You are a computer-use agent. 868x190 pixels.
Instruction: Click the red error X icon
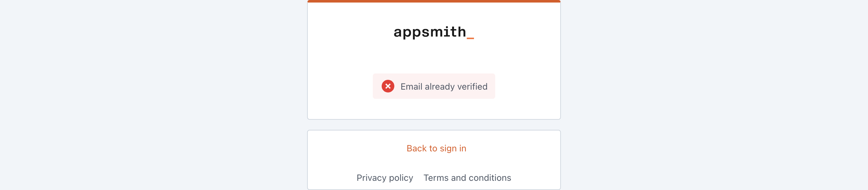388,86
